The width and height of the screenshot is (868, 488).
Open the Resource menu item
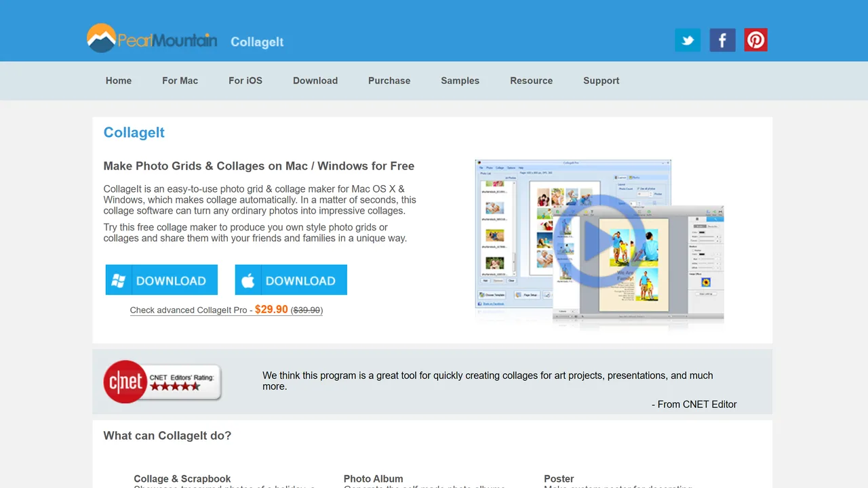[532, 81]
